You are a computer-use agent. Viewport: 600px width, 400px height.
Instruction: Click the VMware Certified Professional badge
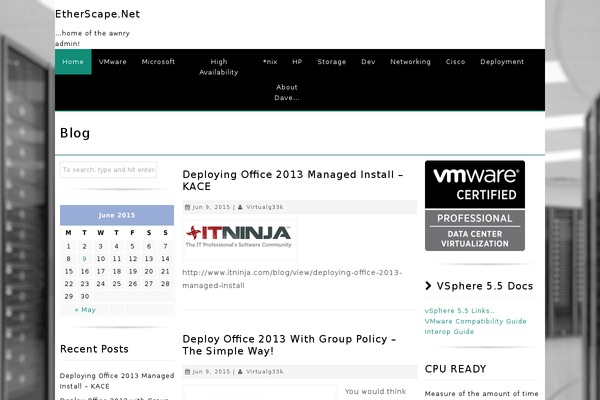pyautogui.click(x=475, y=206)
